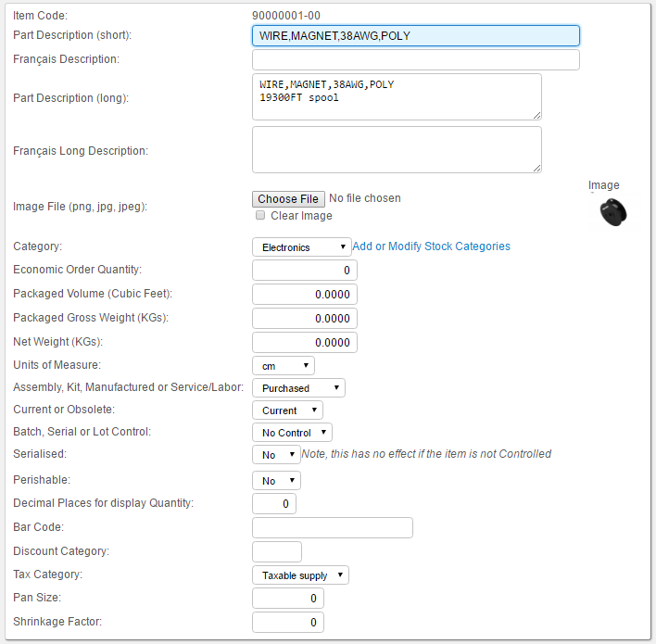Click the Discount Category field

[x=276, y=551]
